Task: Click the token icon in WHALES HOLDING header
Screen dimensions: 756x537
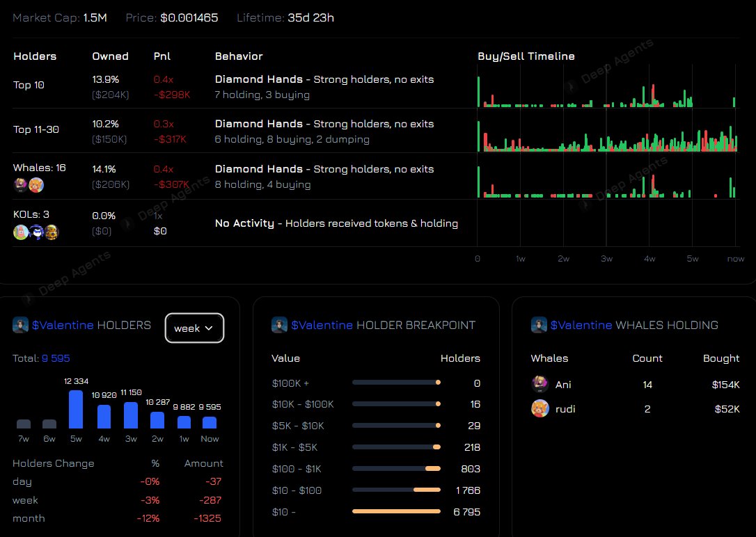Action: tap(540, 325)
